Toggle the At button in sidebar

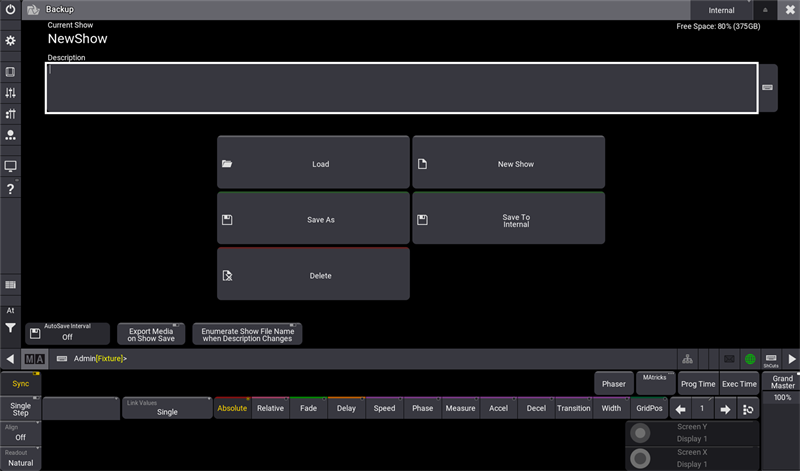10,310
